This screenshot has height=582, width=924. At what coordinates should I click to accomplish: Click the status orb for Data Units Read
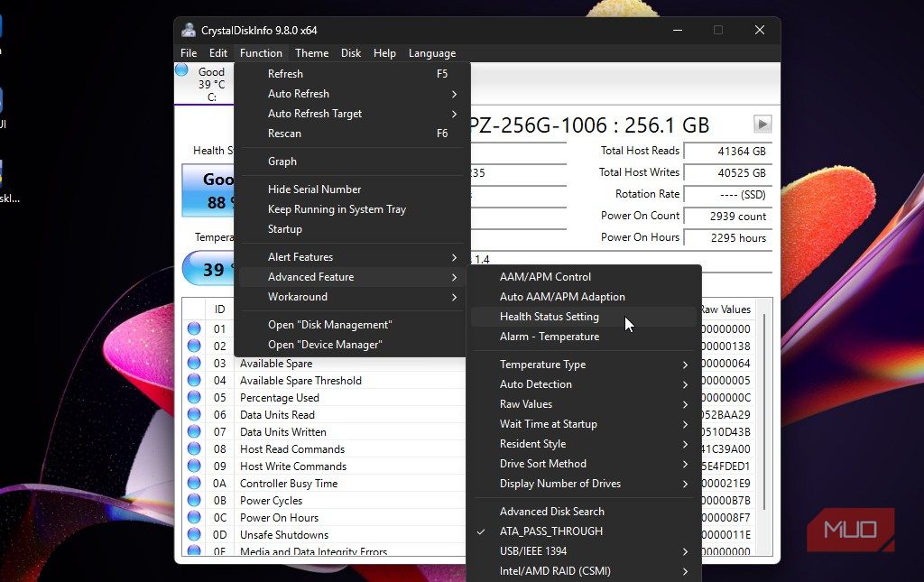pos(194,414)
